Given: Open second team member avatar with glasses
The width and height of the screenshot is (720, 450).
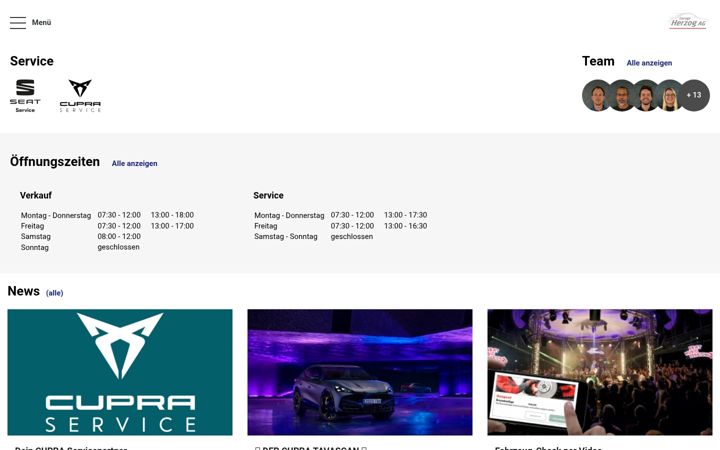Looking at the screenshot, I should [x=622, y=96].
